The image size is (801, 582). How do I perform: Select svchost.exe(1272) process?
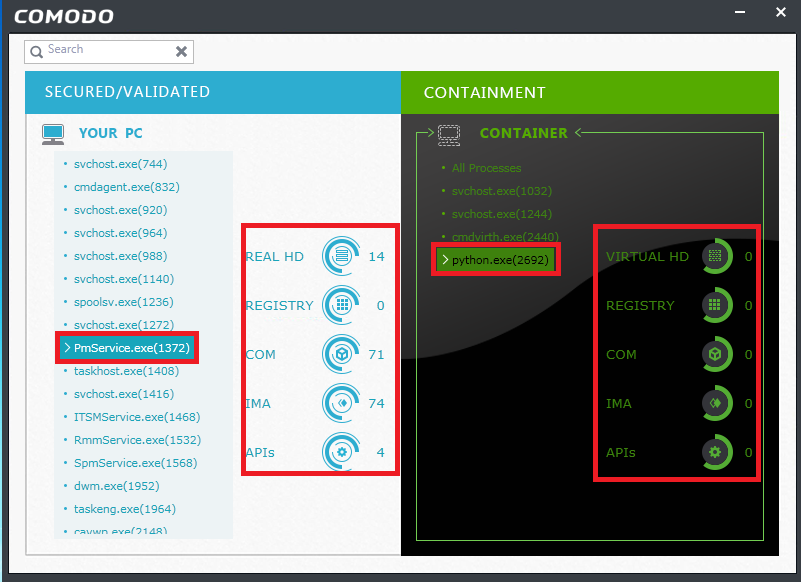(x=124, y=325)
